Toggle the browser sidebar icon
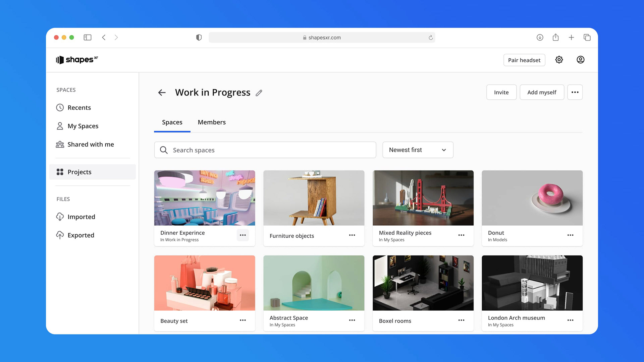 coord(88,38)
